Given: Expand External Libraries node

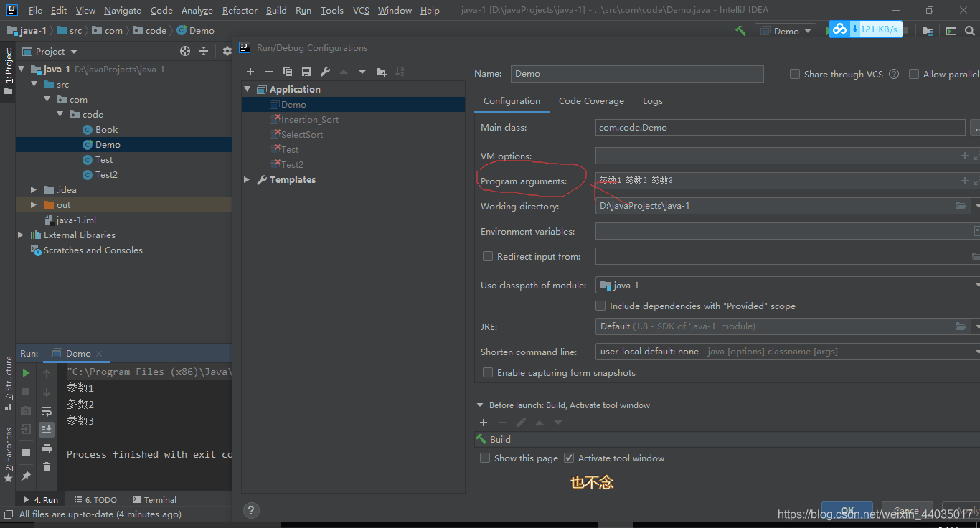Looking at the screenshot, I should [x=21, y=235].
